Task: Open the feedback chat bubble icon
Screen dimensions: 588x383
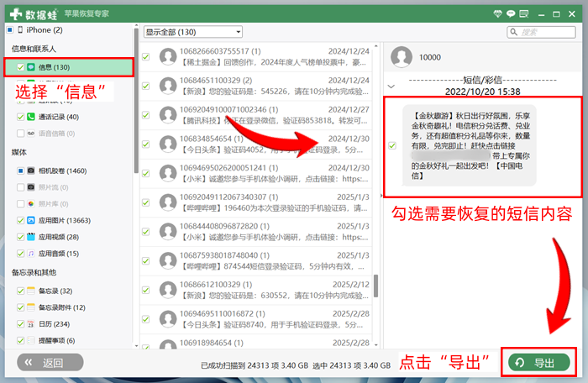Action: [x=511, y=14]
